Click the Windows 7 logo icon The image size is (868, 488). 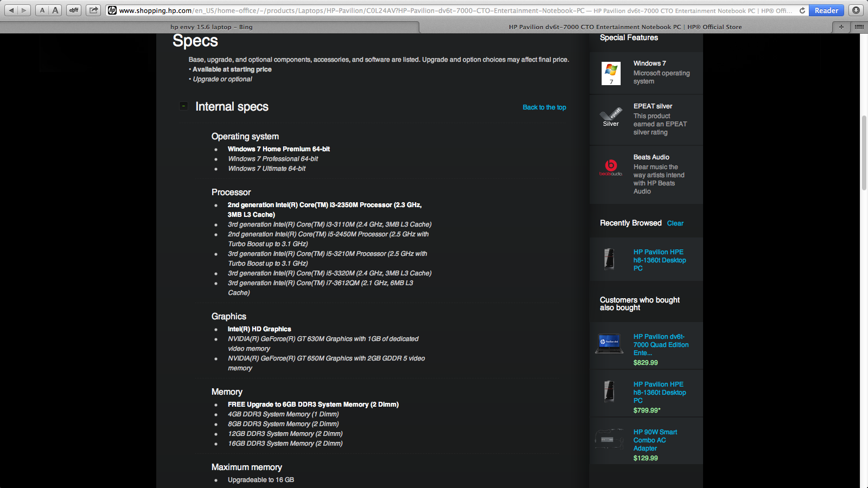coord(611,73)
